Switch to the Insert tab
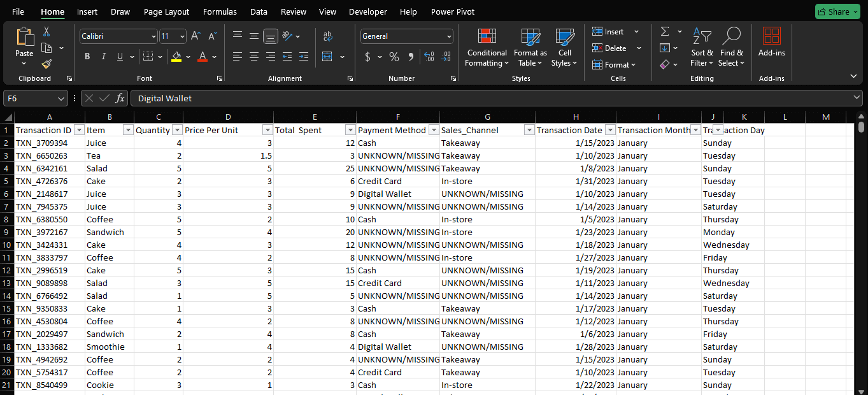868x395 pixels. 87,11
